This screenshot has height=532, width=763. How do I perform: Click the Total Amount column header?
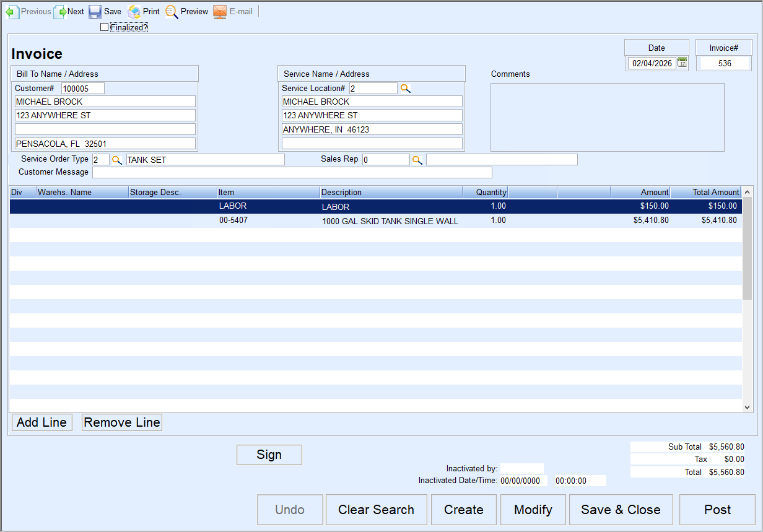tap(706, 192)
